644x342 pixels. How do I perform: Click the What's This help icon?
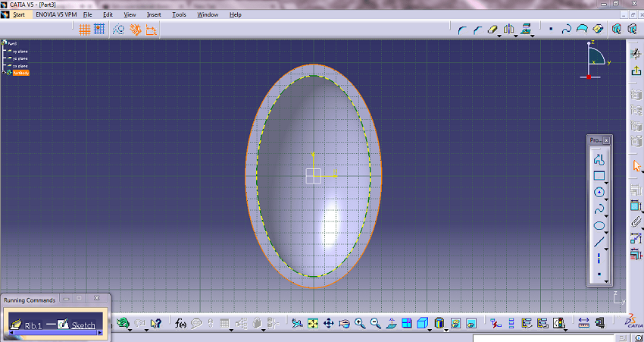coord(155,324)
